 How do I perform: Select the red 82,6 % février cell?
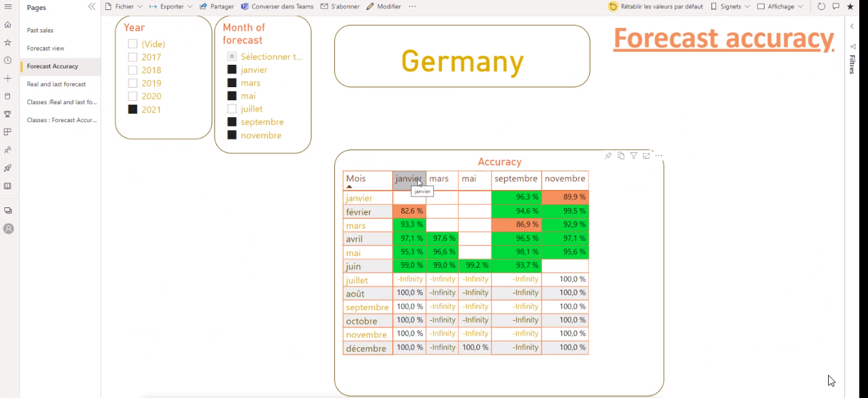coord(409,212)
